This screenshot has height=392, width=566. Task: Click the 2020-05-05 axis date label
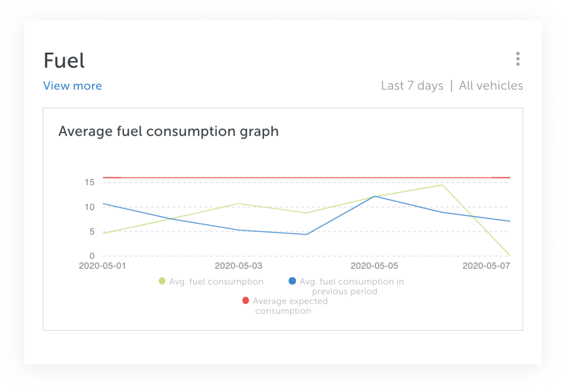[x=374, y=266]
